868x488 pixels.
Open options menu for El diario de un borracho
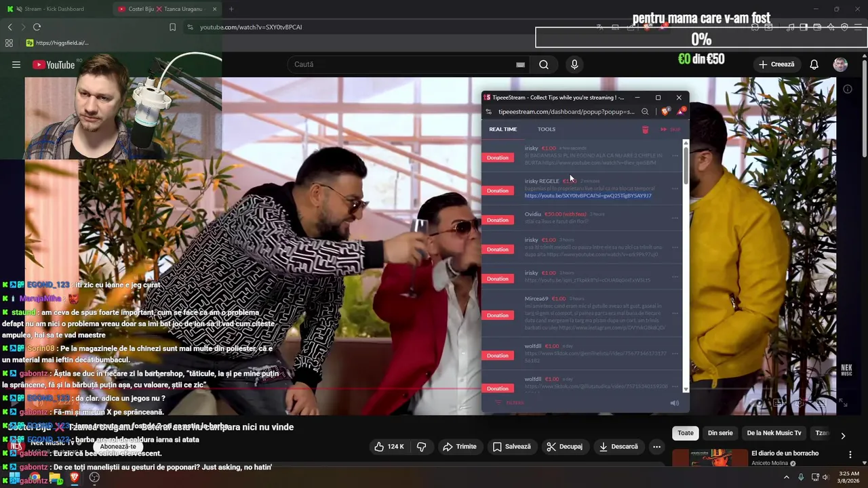pos(850,455)
